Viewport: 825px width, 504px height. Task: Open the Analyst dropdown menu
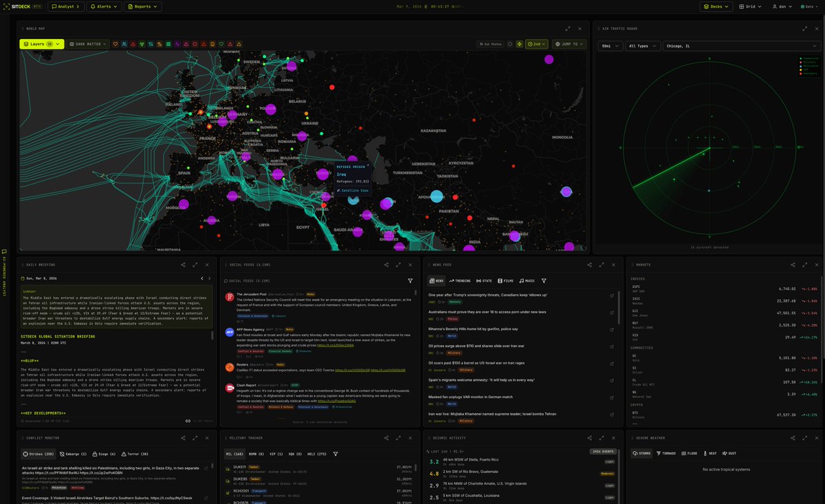click(x=67, y=6)
